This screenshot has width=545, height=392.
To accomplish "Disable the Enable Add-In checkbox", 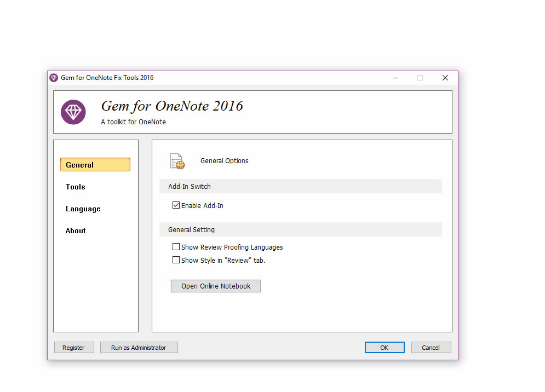I will 176,205.
